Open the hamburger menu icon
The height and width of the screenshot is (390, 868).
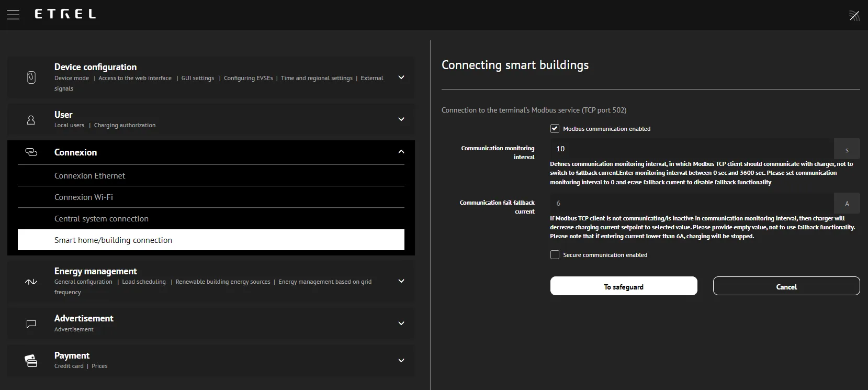[x=13, y=15]
